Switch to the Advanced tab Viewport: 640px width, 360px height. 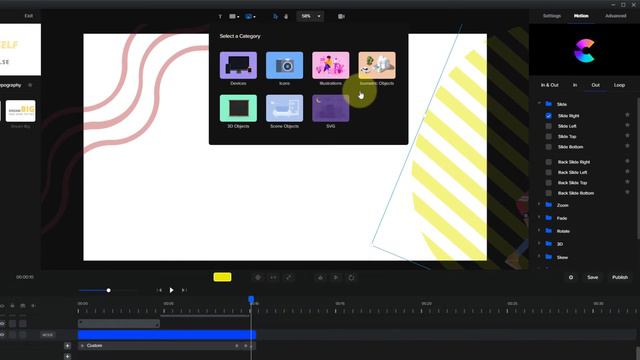(x=616, y=16)
